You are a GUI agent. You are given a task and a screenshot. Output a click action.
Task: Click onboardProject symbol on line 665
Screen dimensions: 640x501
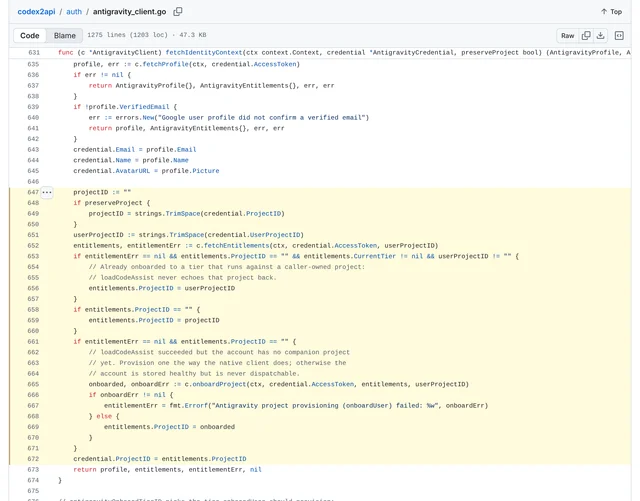(219, 384)
